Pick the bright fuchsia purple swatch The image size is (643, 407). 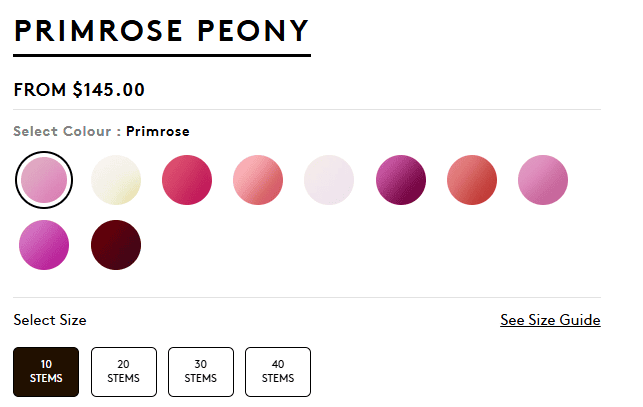pos(44,245)
